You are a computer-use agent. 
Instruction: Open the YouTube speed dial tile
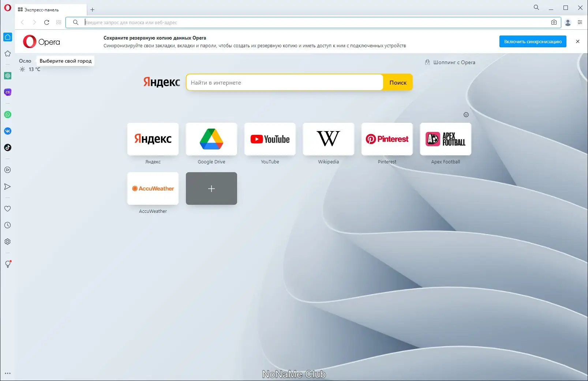[x=270, y=139]
